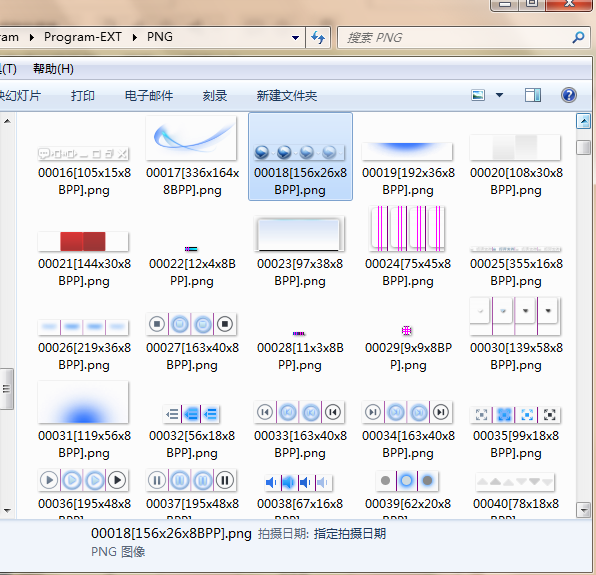Select the blue glow 00031[119x56x8BPP].png
The height and width of the screenshot is (575, 596).
tap(83, 402)
